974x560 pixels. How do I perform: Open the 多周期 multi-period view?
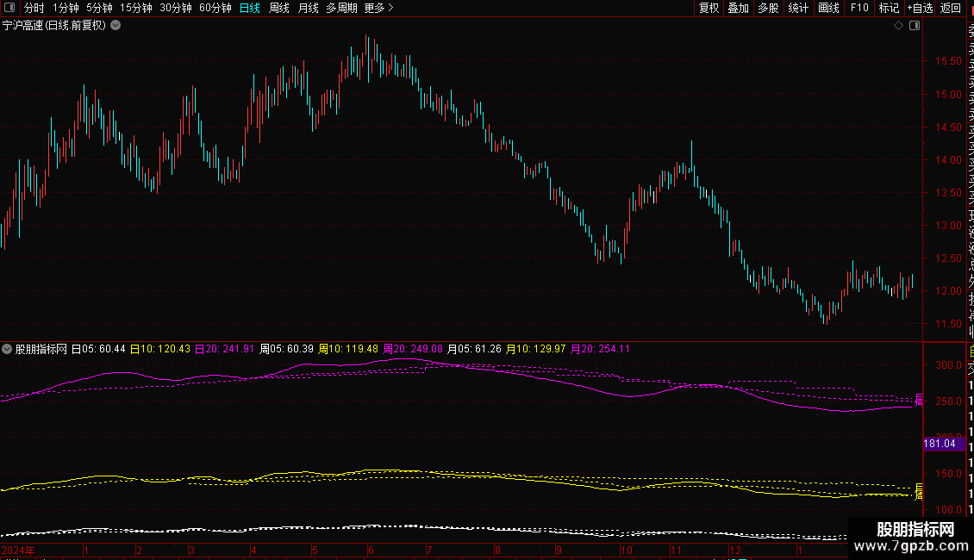342,8
